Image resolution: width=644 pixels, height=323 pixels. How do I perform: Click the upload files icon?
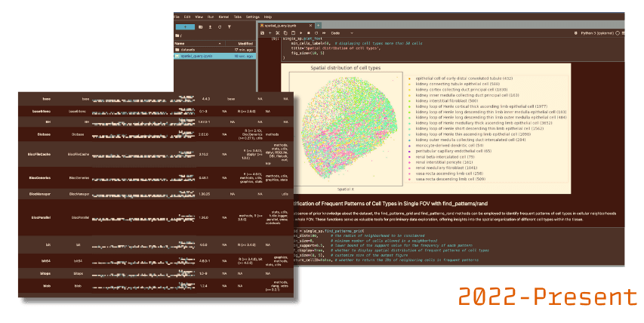(x=210, y=27)
